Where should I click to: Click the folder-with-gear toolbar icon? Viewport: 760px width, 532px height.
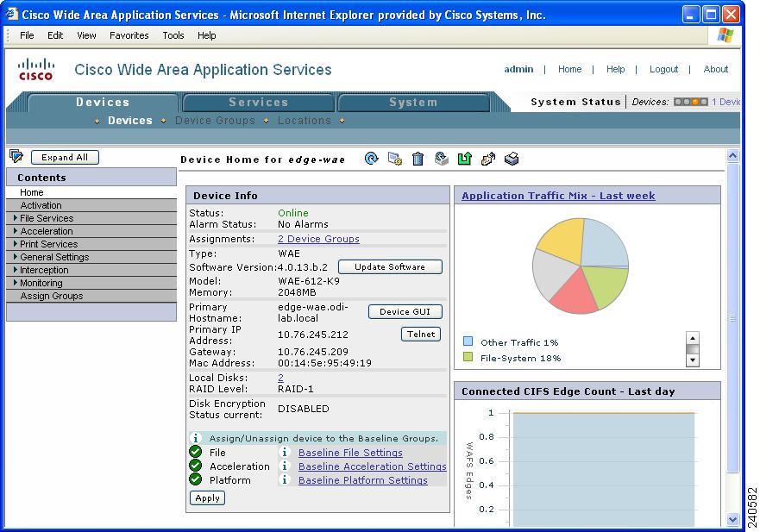pyautogui.click(x=394, y=159)
